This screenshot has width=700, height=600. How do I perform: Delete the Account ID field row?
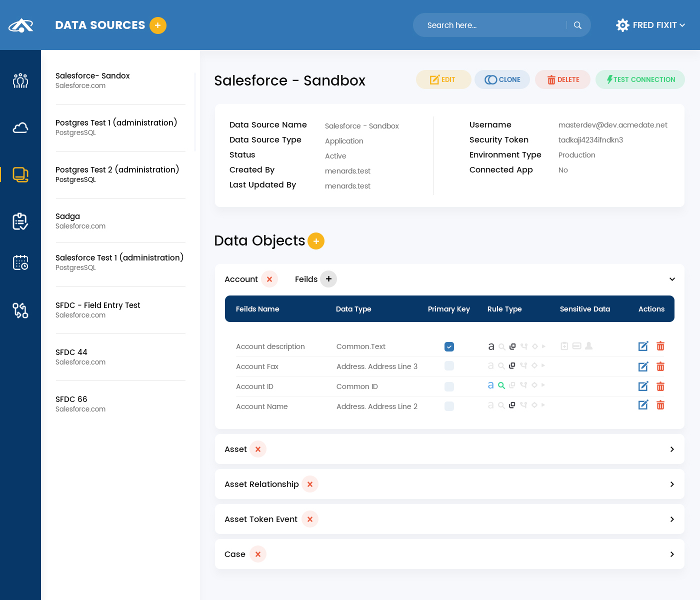click(660, 386)
